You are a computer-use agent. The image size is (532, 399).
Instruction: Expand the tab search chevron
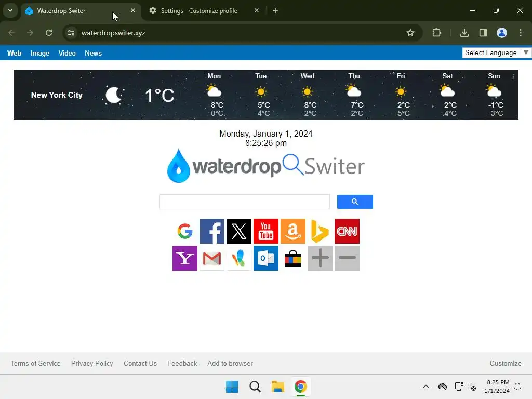point(10,10)
